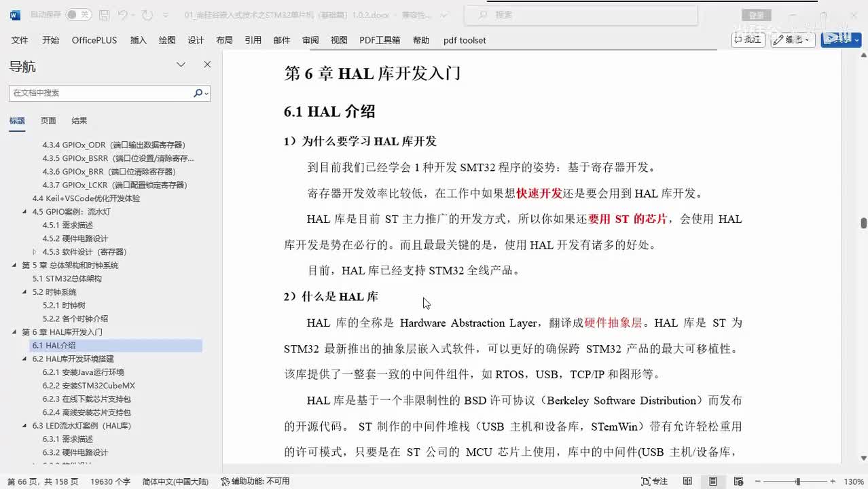Open the Undo history dropdown arrow

134,14
